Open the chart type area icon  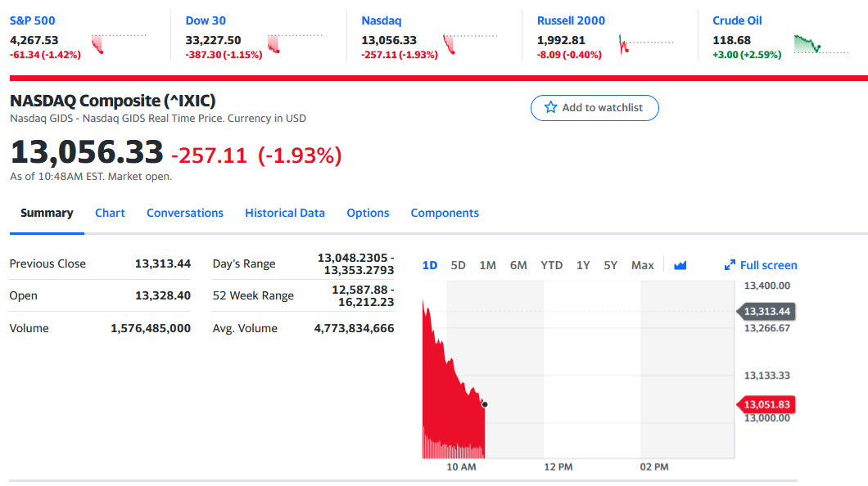pyautogui.click(x=680, y=265)
